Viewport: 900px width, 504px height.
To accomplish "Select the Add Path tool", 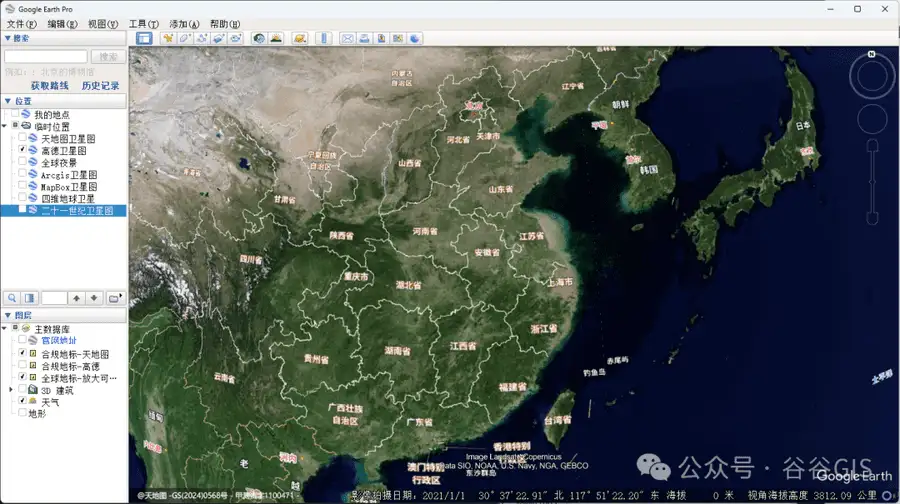I will coord(201,38).
